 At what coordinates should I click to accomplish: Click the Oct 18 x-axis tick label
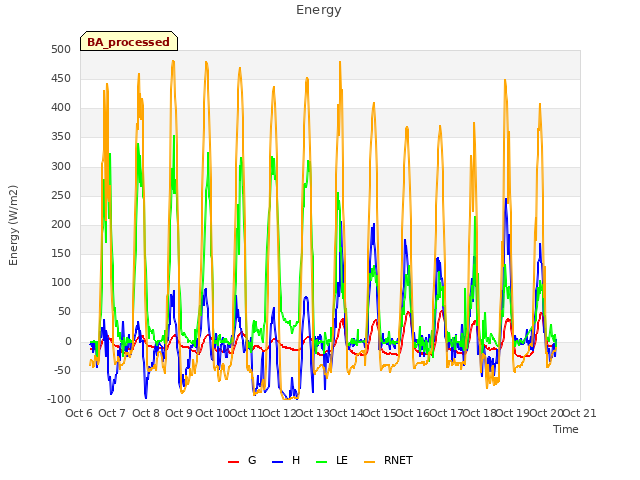coord(480,413)
